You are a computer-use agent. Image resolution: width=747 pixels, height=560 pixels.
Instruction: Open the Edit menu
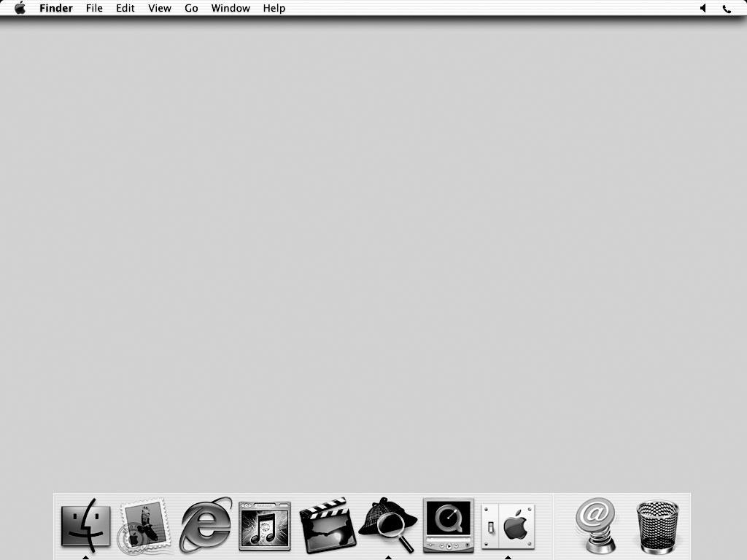pyautogui.click(x=125, y=8)
